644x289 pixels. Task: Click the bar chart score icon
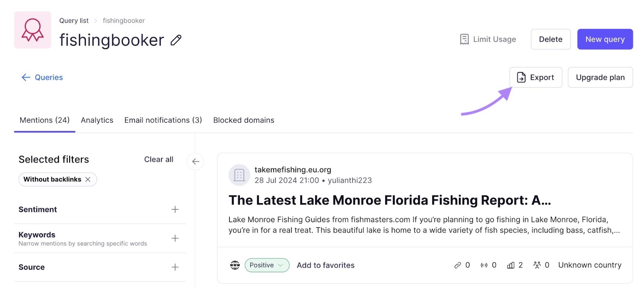pyautogui.click(x=511, y=265)
